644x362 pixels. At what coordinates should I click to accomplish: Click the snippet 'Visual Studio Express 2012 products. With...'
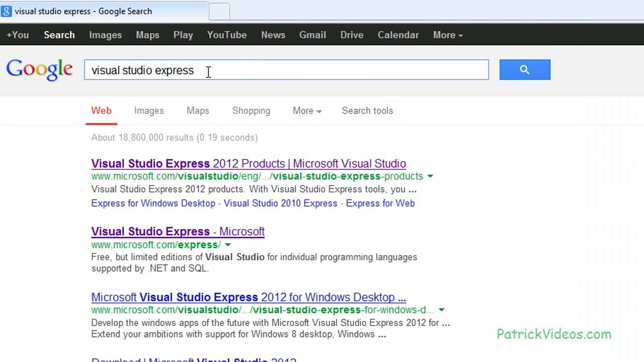pos(254,190)
